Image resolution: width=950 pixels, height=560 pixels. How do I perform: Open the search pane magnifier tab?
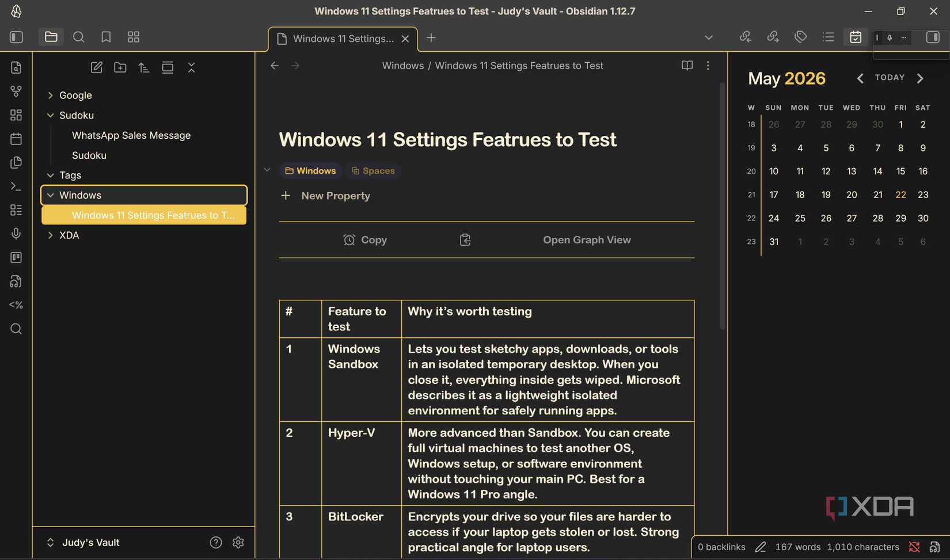click(79, 37)
